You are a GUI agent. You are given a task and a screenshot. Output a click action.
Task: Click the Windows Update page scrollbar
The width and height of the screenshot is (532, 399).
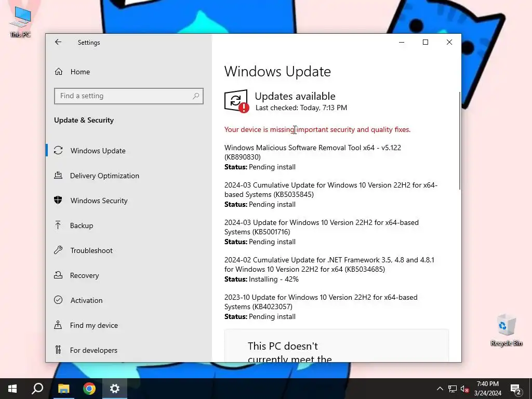coord(459,141)
